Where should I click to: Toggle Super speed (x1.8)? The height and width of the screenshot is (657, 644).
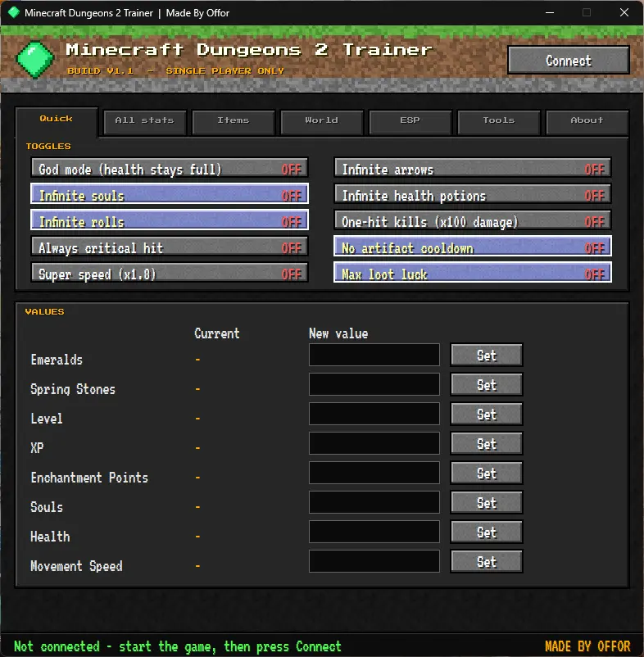(x=170, y=273)
